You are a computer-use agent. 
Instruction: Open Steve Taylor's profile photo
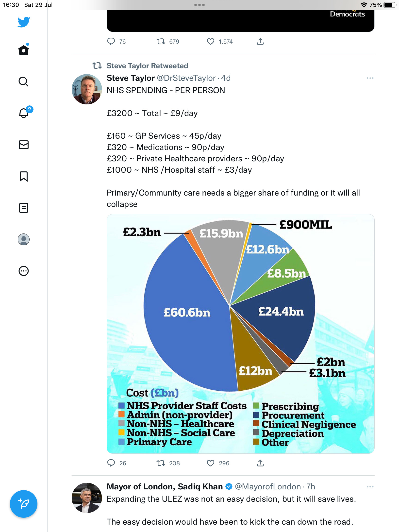pos(87,89)
